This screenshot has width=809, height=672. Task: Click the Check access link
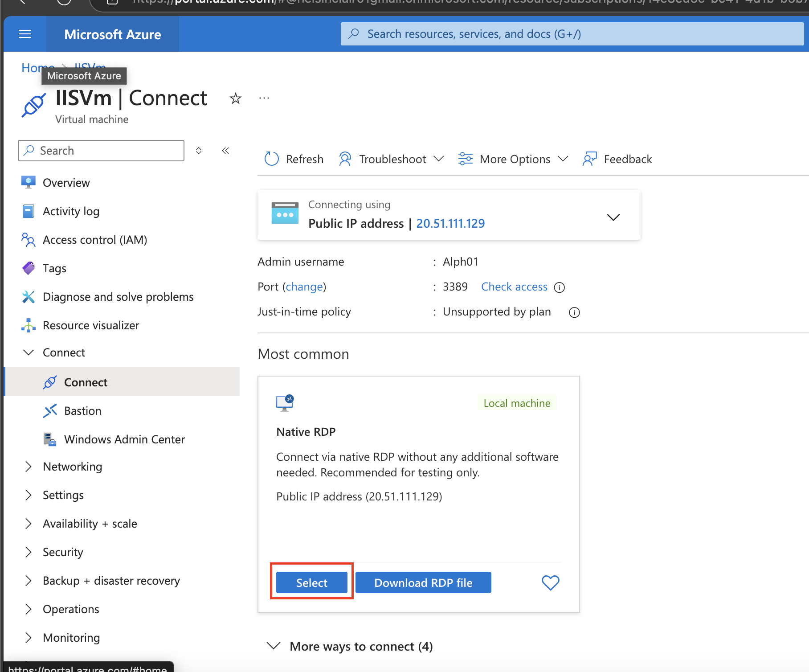coord(514,287)
